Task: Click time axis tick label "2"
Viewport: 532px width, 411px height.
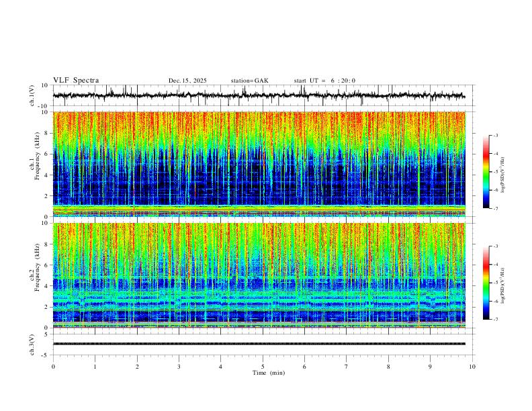Action: coord(137,367)
